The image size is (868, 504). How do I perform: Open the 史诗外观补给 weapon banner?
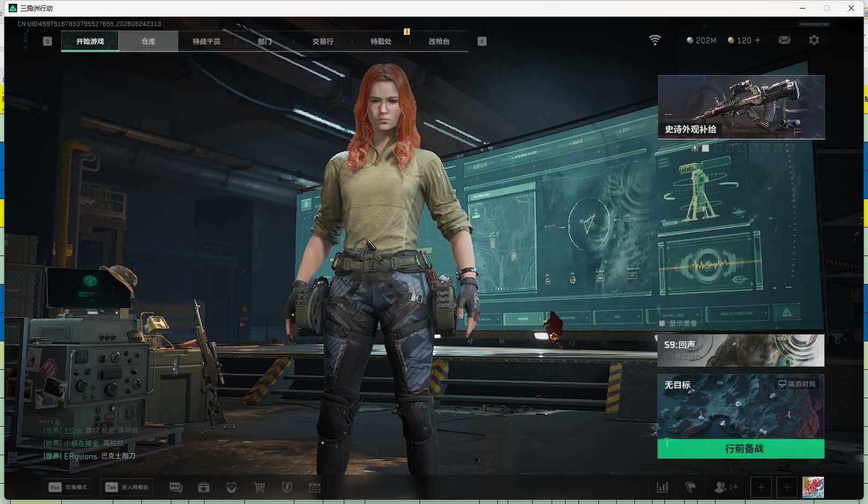[x=741, y=107]
